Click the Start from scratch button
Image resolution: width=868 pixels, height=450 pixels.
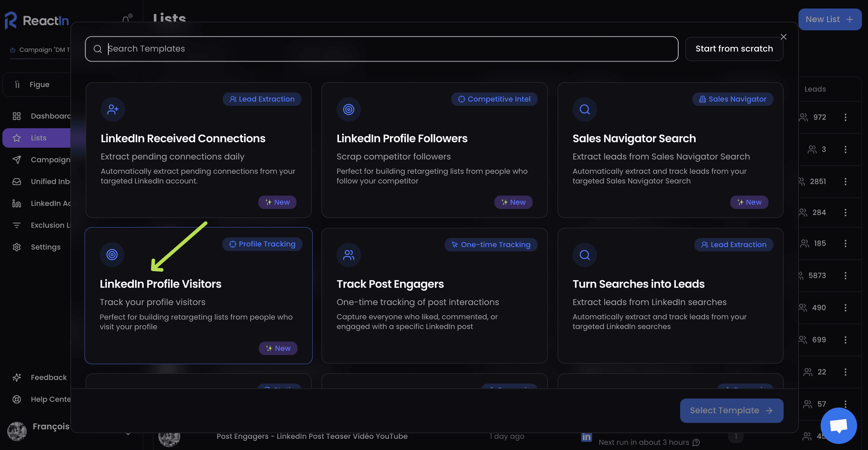734,49
